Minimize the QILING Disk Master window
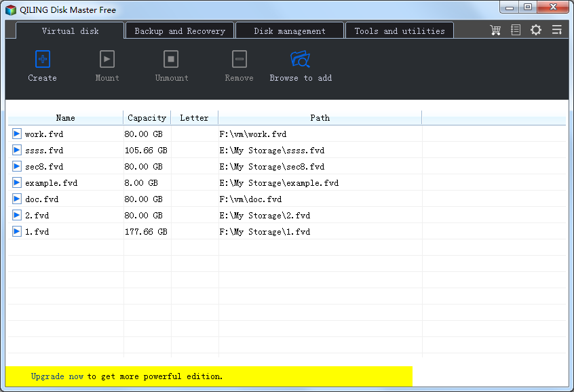This screenshot has width=574, height=392. pyautogui.click(x=510, y=7)
